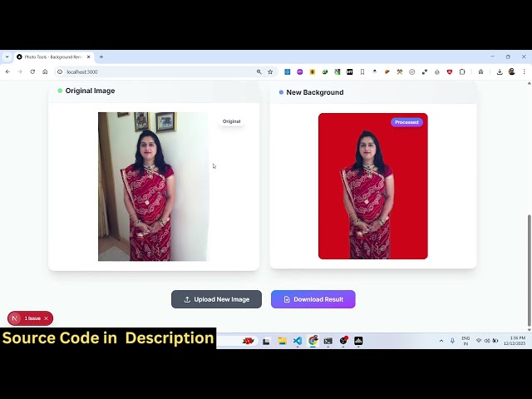Viewport: 532px width, 399px height.
Task: Open Visual Studio Code from taskbar
Action: pos(298,341)
